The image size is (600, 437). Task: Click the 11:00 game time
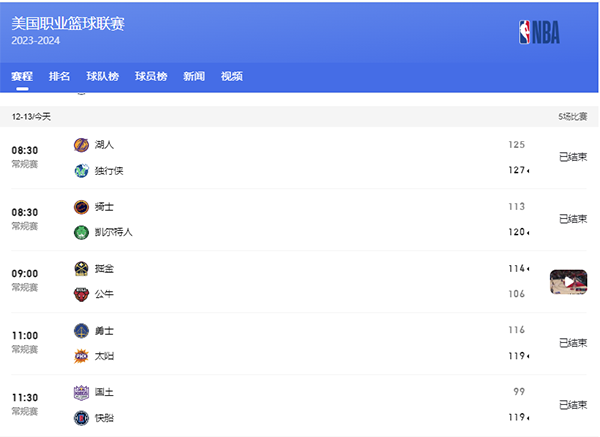(x=25, y=336)
